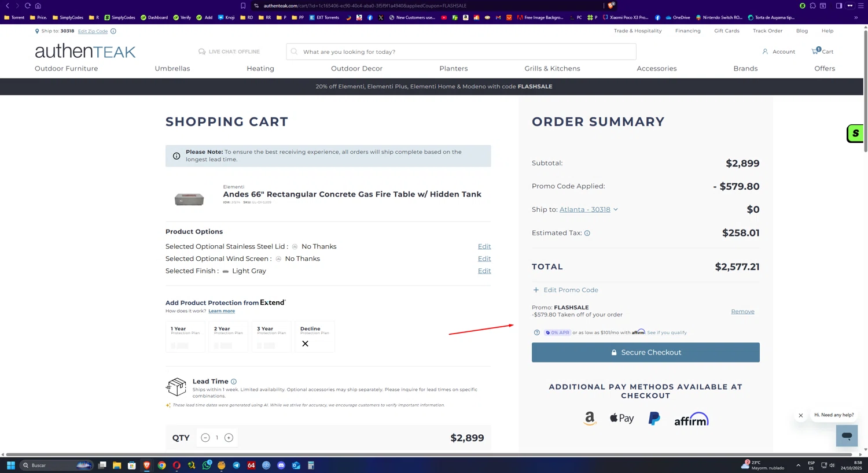The height and width of the screenshot is (473, 868).
Task: Click the Estimated Tax info icon
Action: pos(587,233)
